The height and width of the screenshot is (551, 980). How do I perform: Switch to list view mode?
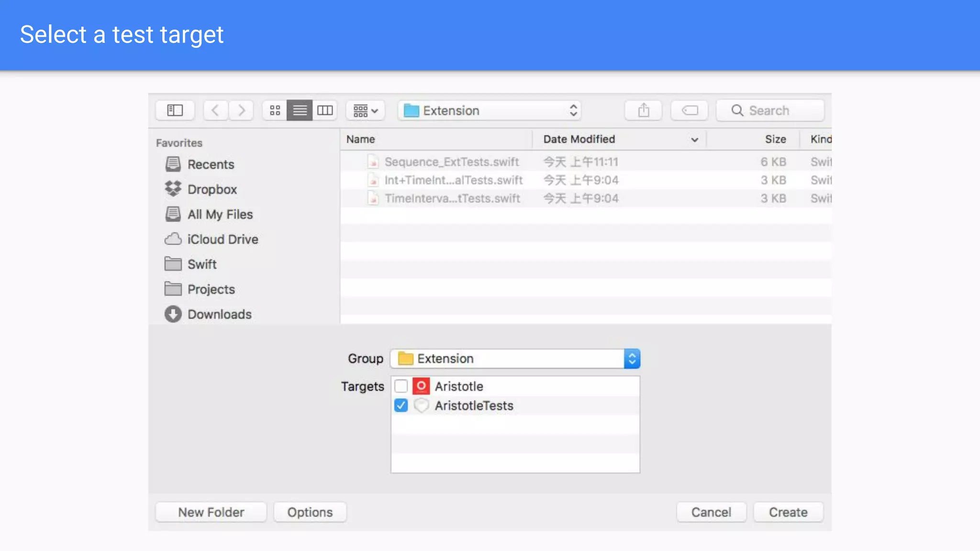point(300,110)
